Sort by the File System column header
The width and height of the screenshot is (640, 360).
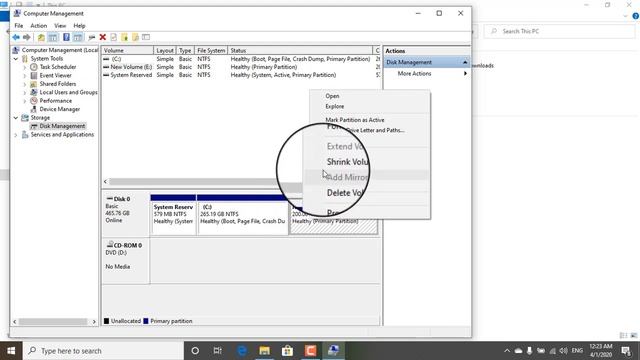211,51
